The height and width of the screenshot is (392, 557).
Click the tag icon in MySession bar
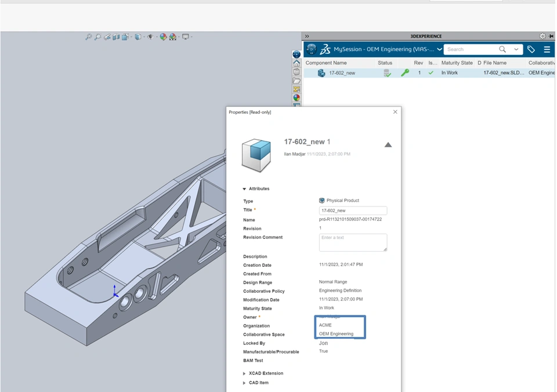[x=531, y=49]
